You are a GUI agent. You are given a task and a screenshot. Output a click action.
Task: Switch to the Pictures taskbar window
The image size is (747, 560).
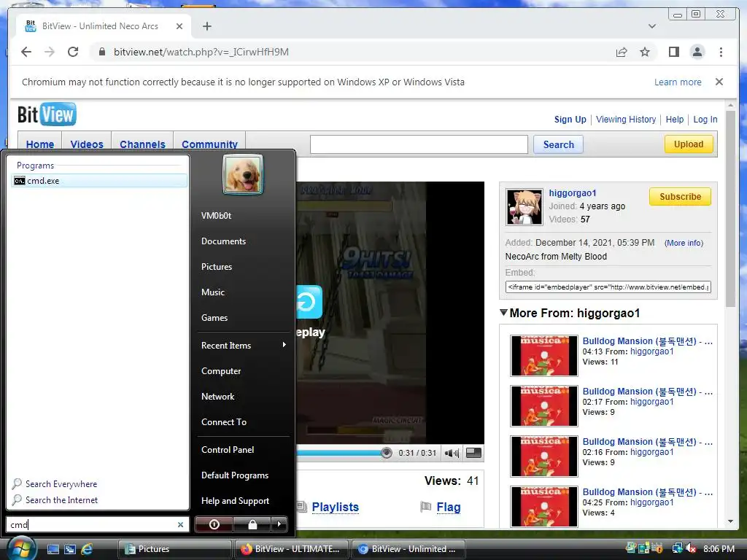[174, 549]
